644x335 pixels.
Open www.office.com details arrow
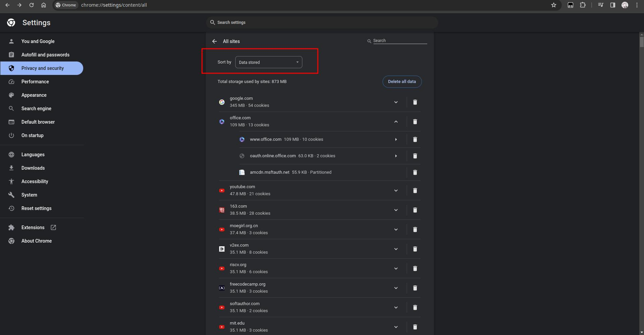coord(396,139)
